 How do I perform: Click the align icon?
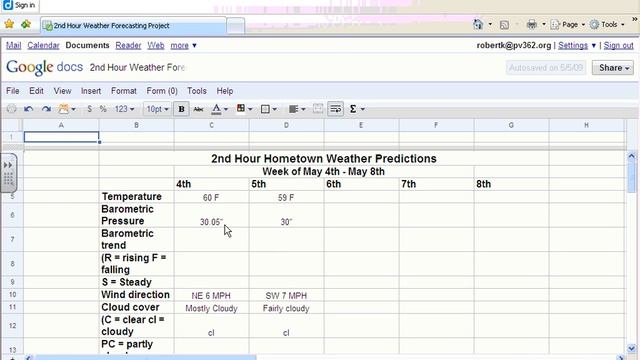point(293,109)
